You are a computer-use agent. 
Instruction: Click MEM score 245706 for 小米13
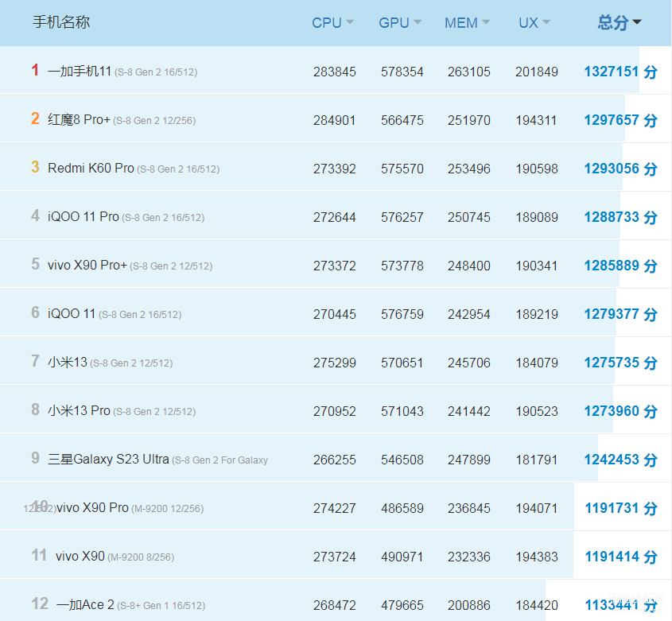coord(469,363)
